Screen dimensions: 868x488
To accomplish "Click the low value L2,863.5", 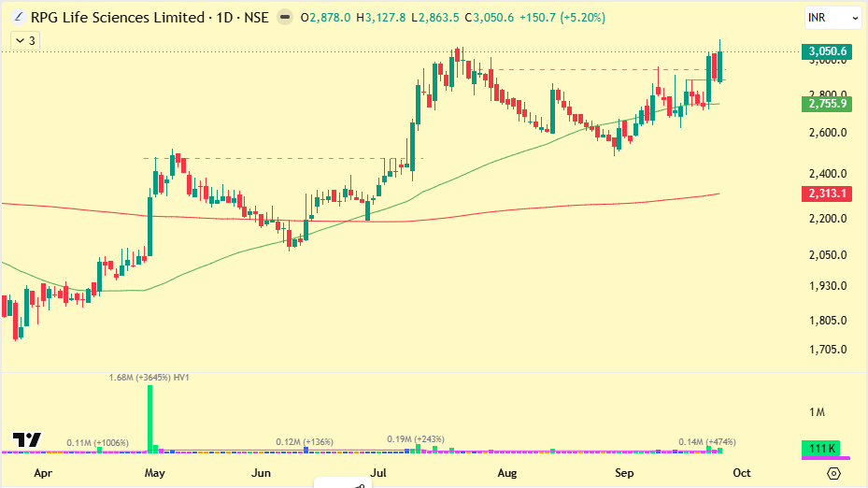I will 435,18.
